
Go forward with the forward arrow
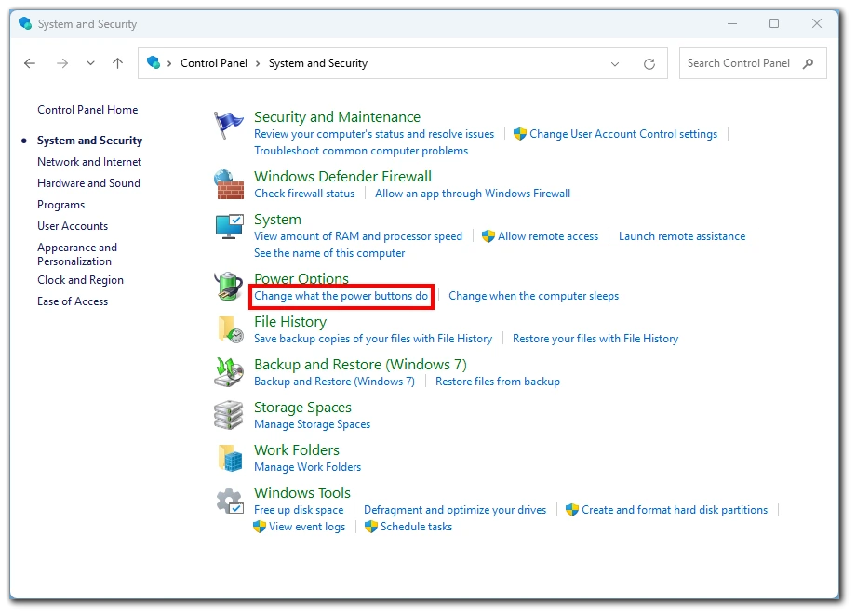coord(62,63)
